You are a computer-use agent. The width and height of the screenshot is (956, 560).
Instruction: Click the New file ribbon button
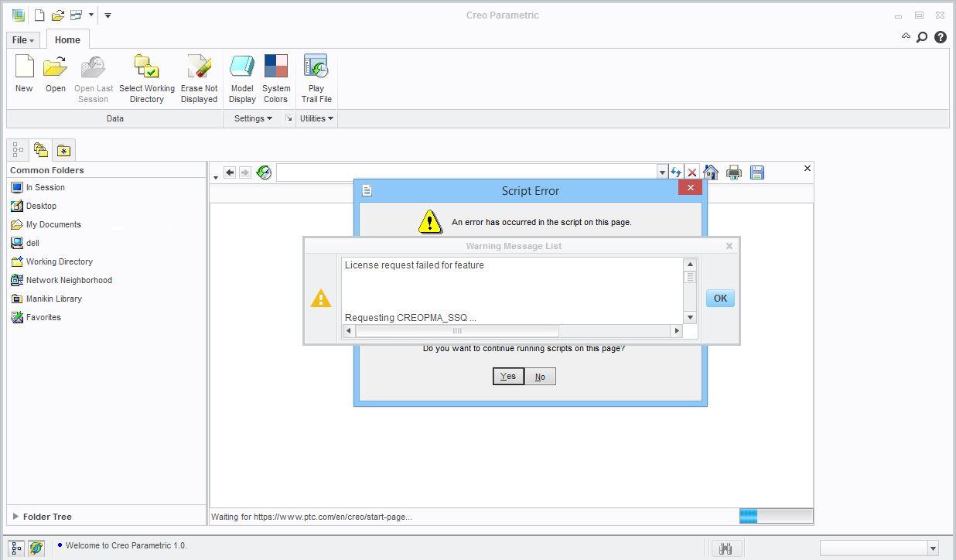pyautogui.click(x=24, y=74)
